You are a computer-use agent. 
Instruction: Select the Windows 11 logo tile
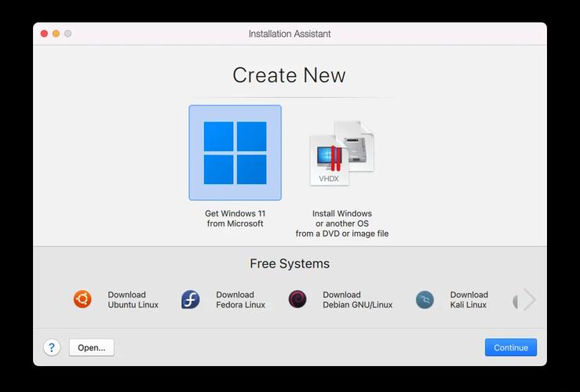(235, 153)
